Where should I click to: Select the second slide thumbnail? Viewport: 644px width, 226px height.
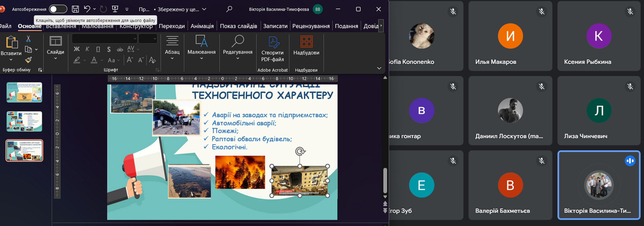(x=24, y=121)
